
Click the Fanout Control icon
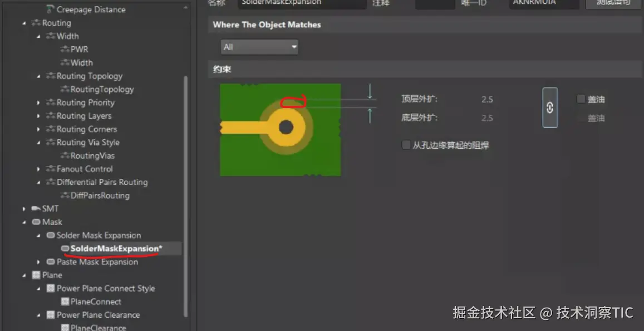tap(51, 169)
